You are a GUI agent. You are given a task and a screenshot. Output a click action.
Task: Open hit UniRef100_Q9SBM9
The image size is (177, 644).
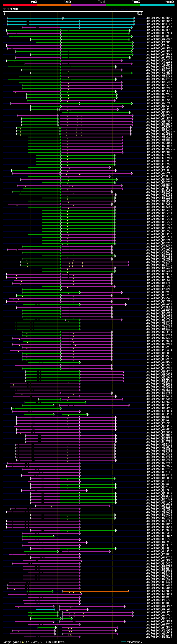click(x=159, y=18)
